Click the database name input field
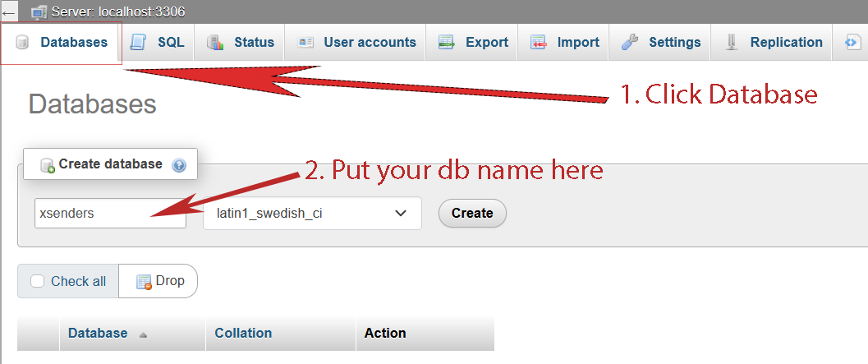The width and height of the screenshot is (868, 364). pyautogui.click(x=110, y=214)
